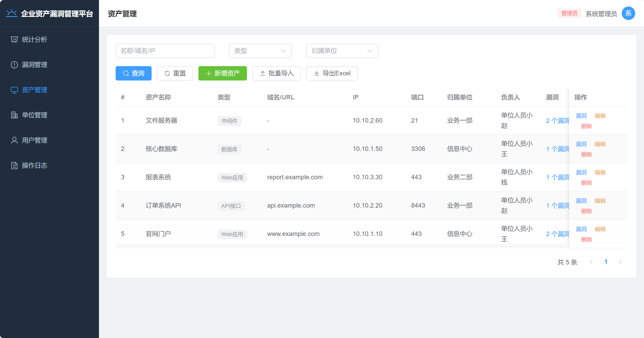Click api.example.com domain cell
The width and height of the screenshot is (644, 338).
pos(291,206)
